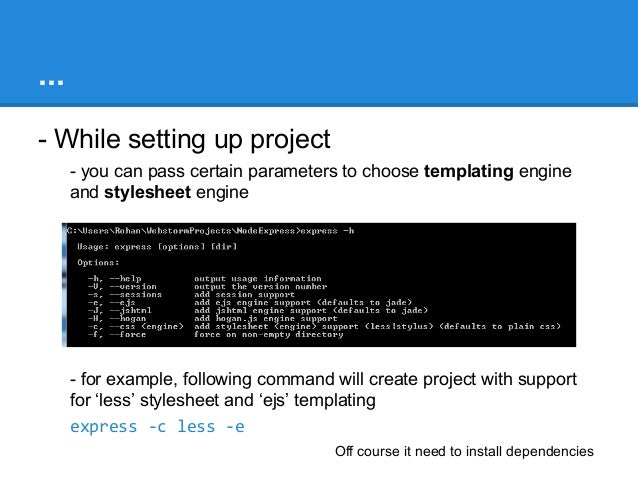Click the bold word 'stylesheet'
This screenshot has height=479, width=638.
[147, 192]
